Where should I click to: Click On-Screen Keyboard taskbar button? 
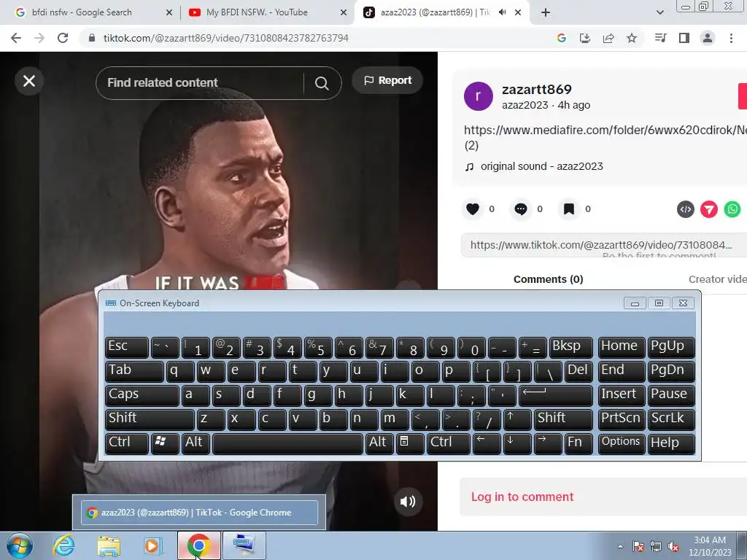[244, 545]
